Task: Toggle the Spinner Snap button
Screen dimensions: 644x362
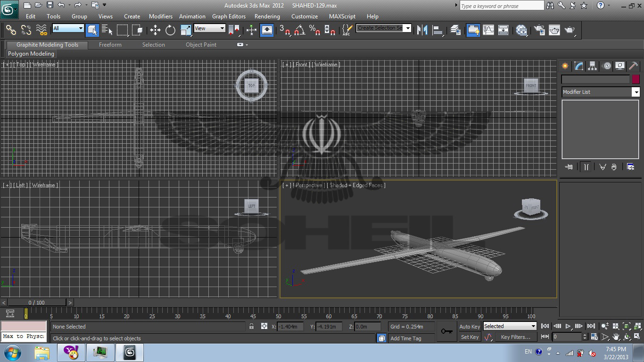Action: pyautogui.click(x=330, y=30)
